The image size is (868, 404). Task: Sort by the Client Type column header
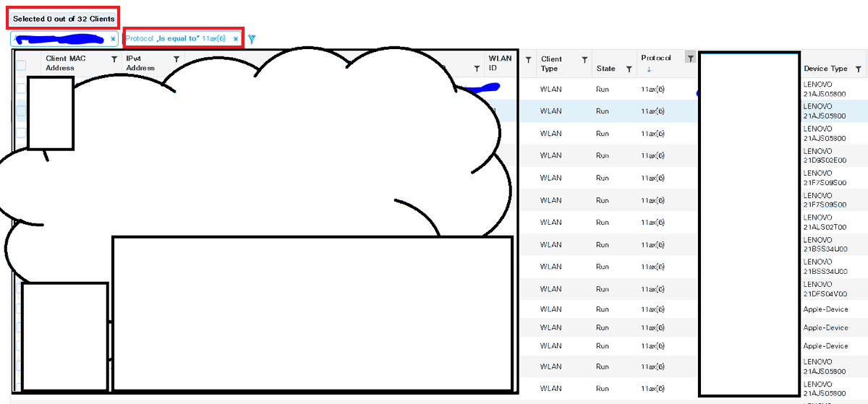[551, 64]
